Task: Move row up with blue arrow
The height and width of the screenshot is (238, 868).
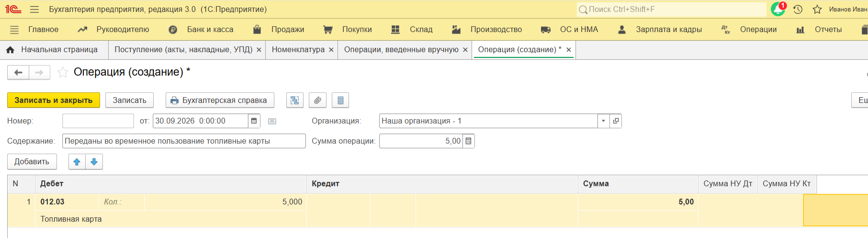Action: pyautogui.click(x=77, y=161)
